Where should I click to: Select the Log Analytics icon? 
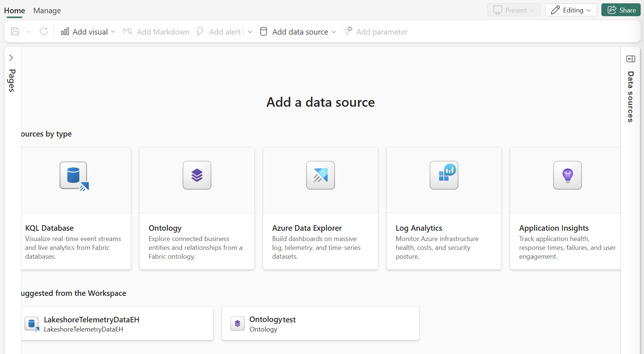tap(444, 175)
